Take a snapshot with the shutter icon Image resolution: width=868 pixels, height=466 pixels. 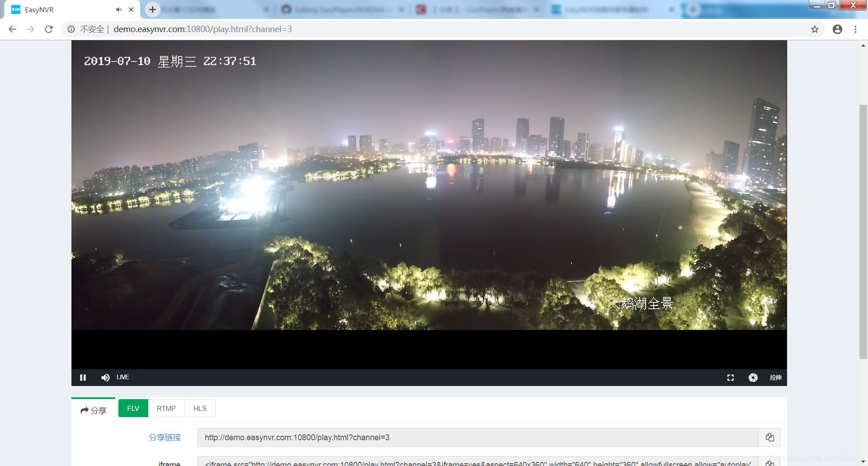point(753,377)
